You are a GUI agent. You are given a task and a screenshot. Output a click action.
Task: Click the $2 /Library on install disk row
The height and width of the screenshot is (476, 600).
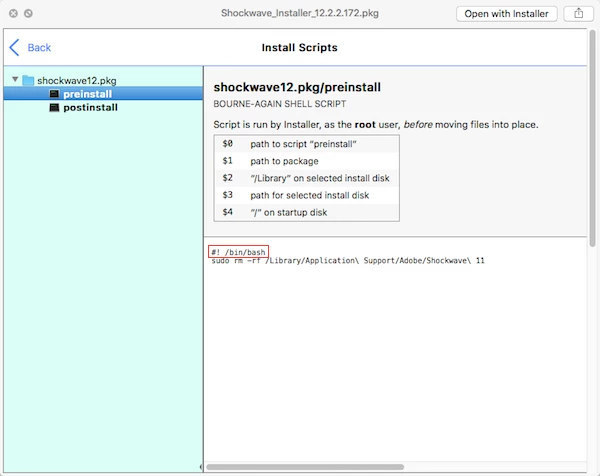click(307, 178)
